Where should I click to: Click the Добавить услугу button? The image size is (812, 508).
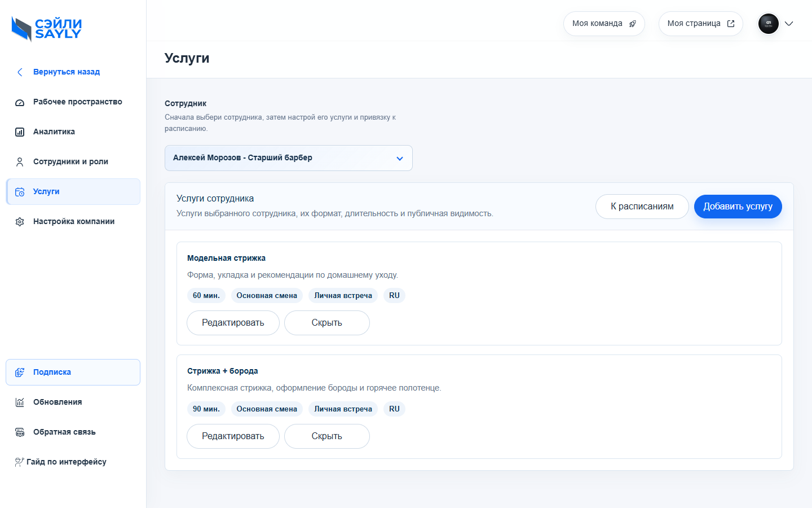point(738,207)
